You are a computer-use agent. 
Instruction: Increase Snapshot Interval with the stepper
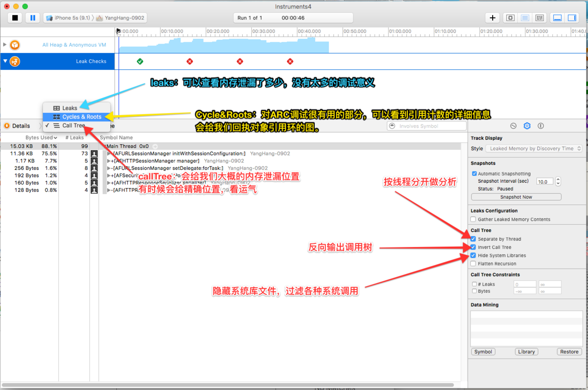(x=558, y=179)
